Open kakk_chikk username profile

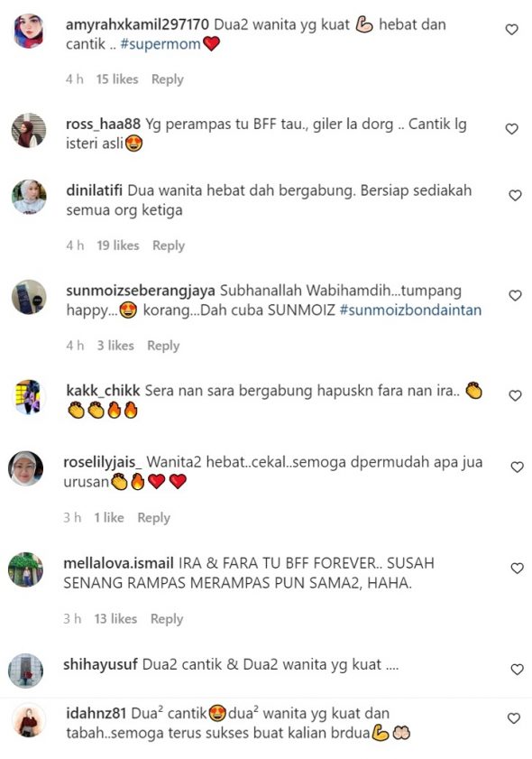tap(103, 390)
